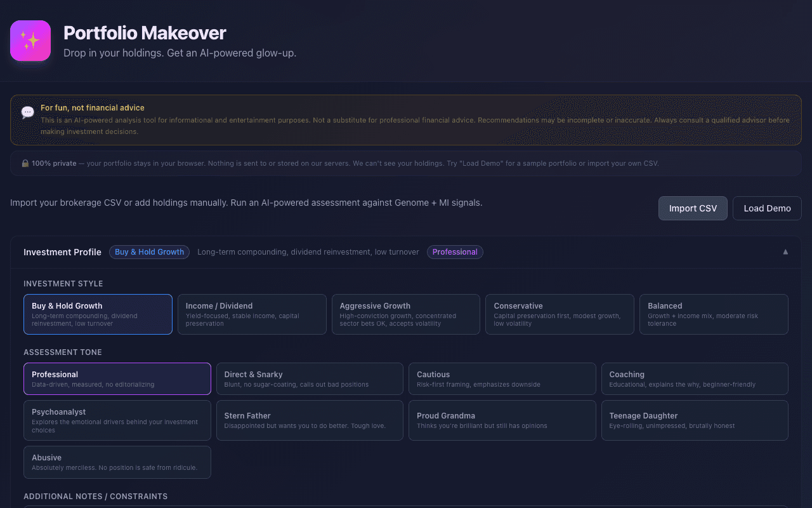Select the Psychoanalyst tone card
The width and height of the screenshot is (812, 508).
coord(117,420)
